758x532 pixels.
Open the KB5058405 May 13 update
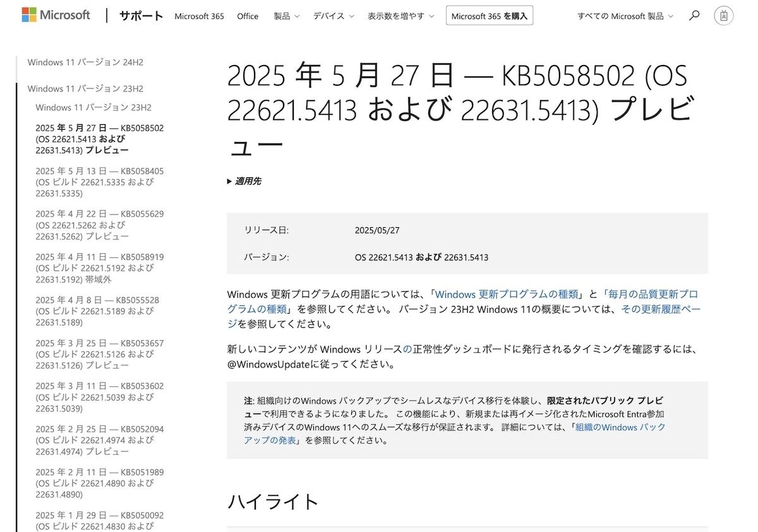point(99,182)
